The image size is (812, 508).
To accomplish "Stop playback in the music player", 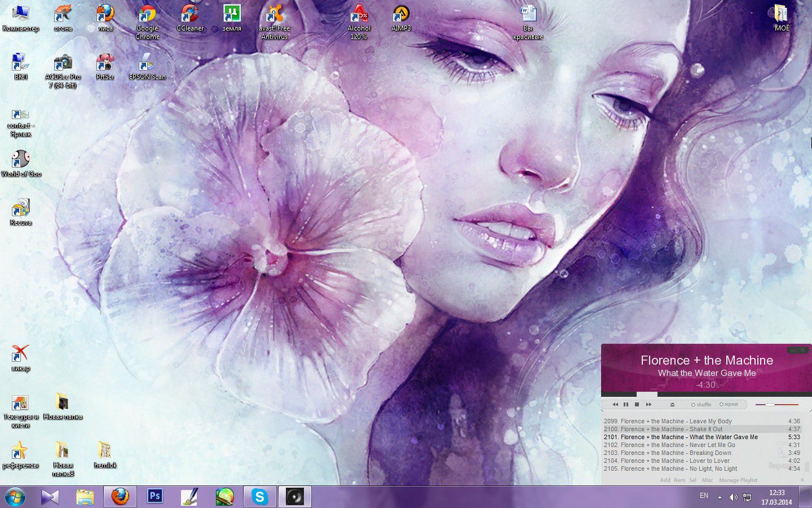I will (637, 404).
